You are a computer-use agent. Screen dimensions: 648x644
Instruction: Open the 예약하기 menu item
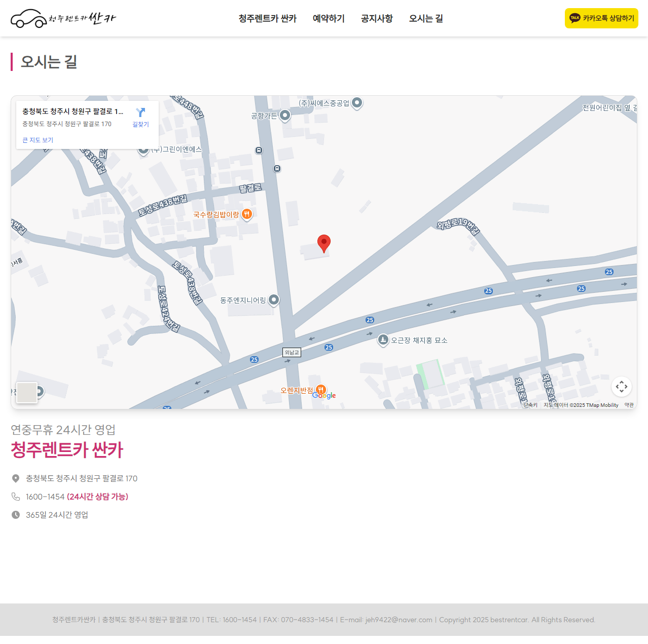(x=328, y=18)
